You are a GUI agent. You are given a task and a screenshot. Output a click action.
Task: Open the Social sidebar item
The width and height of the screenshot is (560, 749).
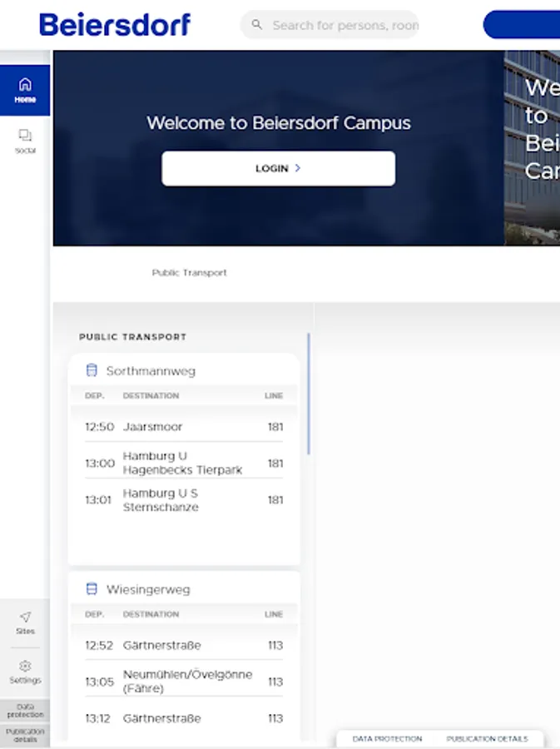pos(25,141)
